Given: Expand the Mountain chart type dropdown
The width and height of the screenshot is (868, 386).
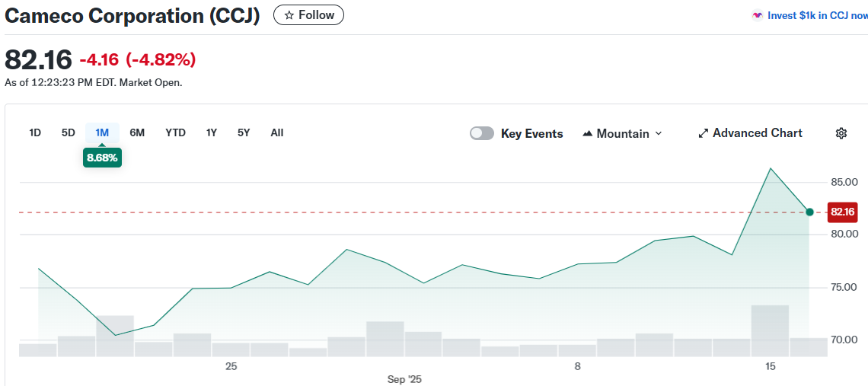Looking at the screenshot, I should [623, 133].
